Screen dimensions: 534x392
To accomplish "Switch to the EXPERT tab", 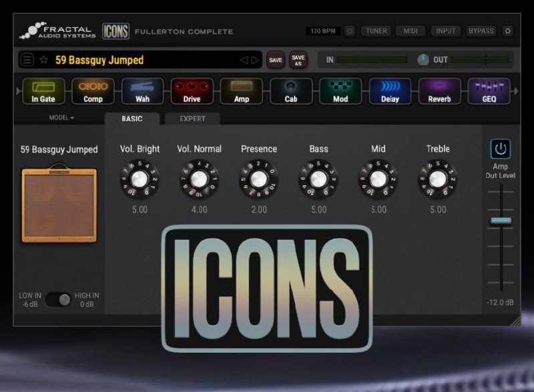I will [192, 119].
